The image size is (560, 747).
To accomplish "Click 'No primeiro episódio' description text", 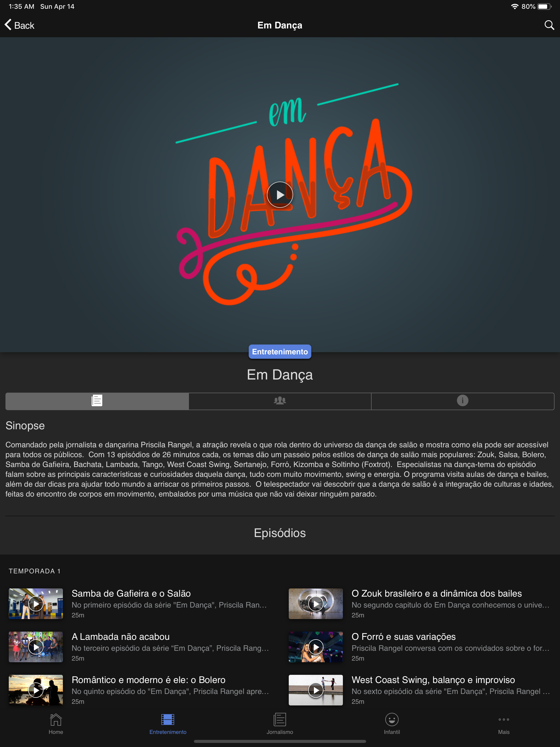I will coord(169,605).
